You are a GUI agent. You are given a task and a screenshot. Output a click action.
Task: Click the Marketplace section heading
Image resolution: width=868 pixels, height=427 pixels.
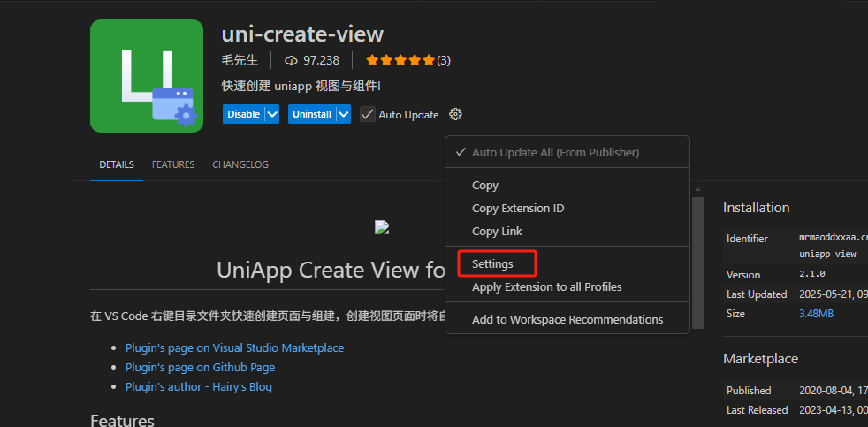761,359
